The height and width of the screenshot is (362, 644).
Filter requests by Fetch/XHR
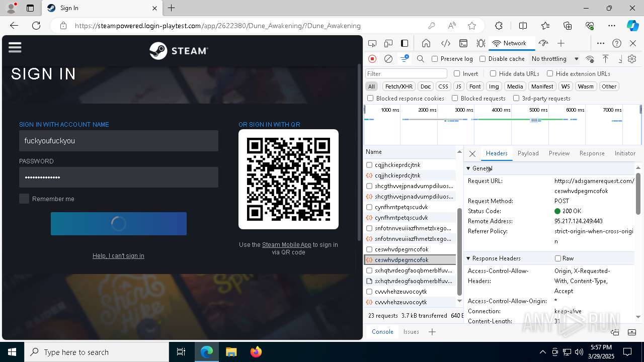[398, 86]
